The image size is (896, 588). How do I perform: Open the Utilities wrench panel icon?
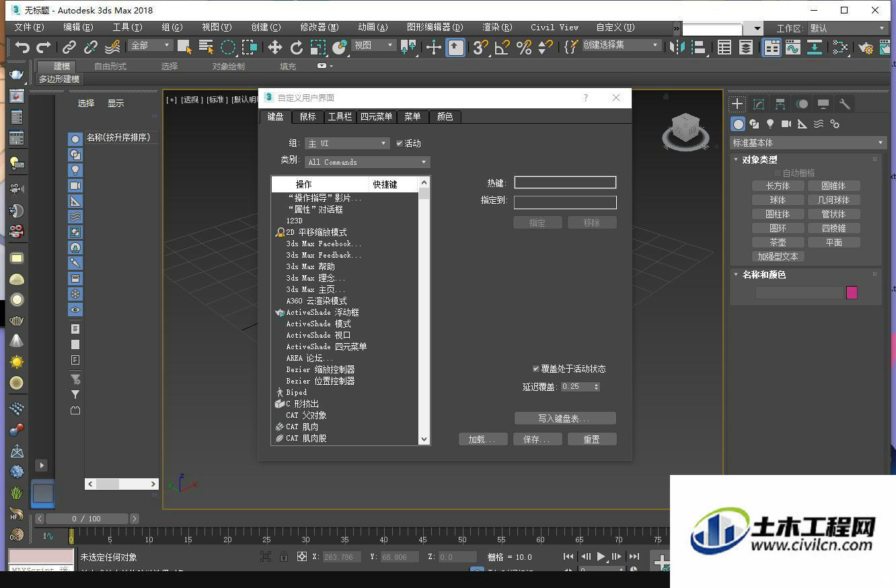tap(845, 104)
